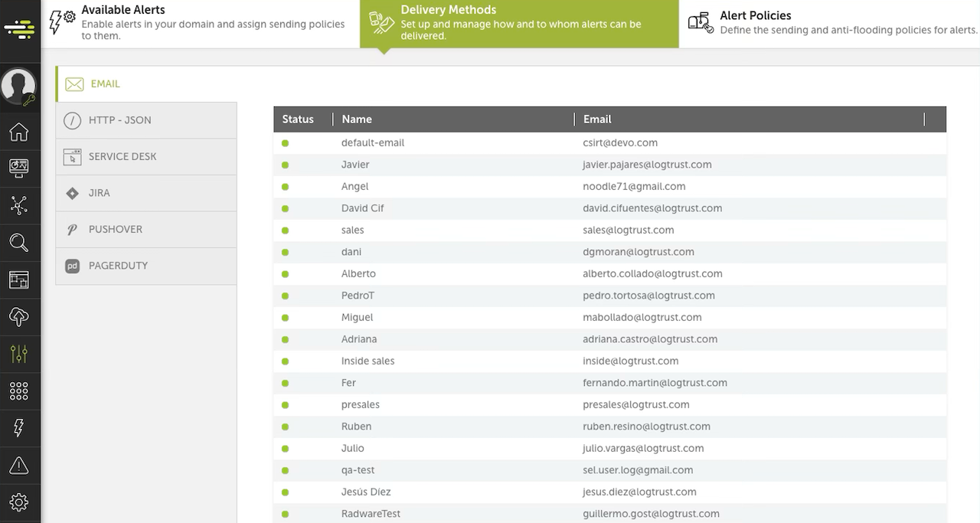Open the search magnifier in the sidebar

click(19, 244)
